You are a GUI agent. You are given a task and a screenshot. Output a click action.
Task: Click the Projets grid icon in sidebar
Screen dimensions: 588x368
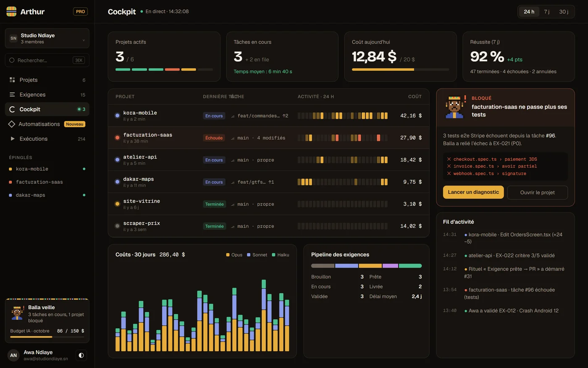point(12,80)
